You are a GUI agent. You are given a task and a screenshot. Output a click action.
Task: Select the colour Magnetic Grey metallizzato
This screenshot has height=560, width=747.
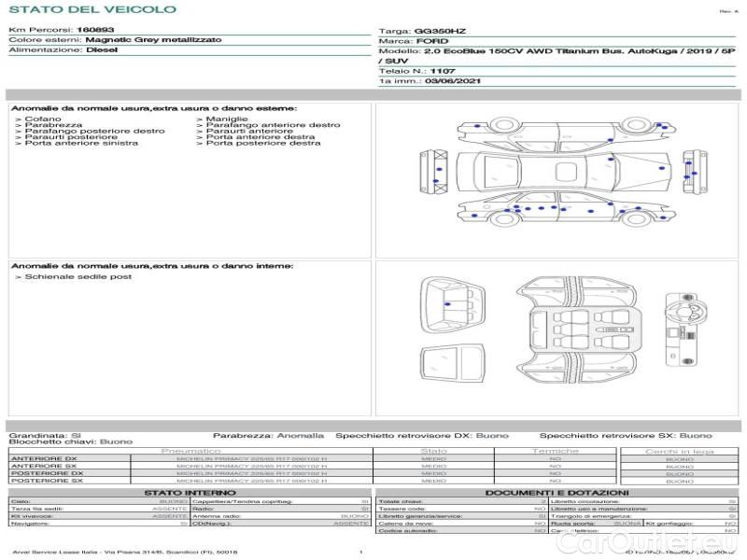[x=153, y=39]
